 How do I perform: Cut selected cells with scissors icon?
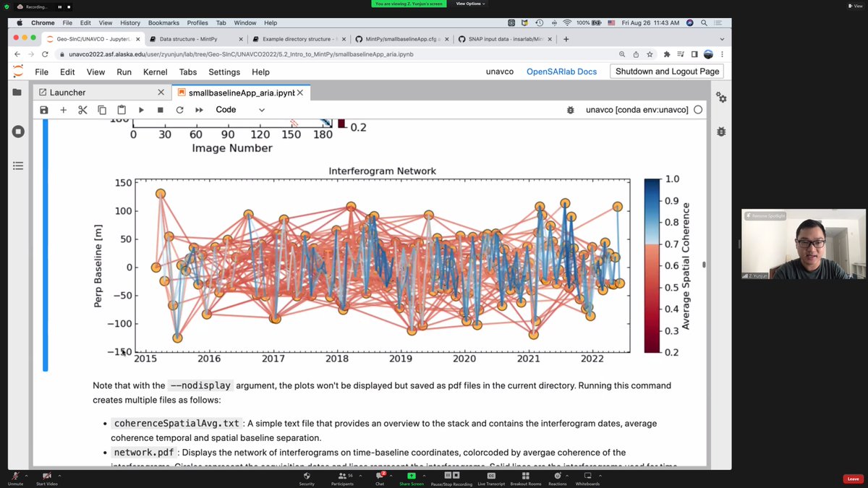tap(82, 110)
